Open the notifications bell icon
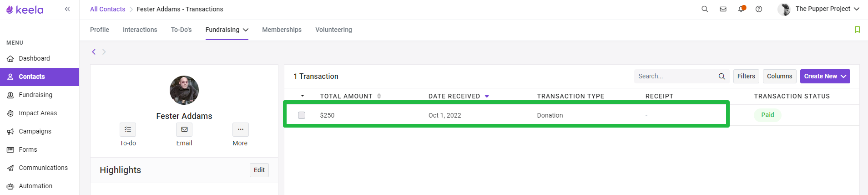 pyautogui.click(x=742, y=9)
